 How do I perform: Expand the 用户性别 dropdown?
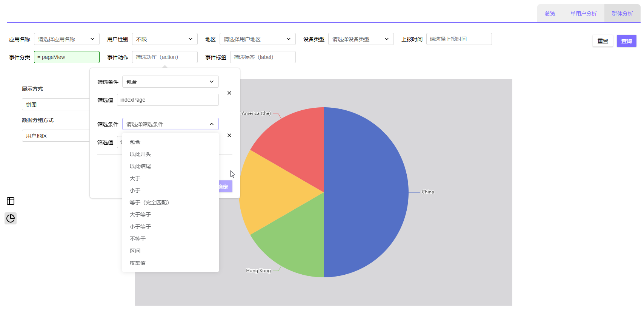coord(164,39)
